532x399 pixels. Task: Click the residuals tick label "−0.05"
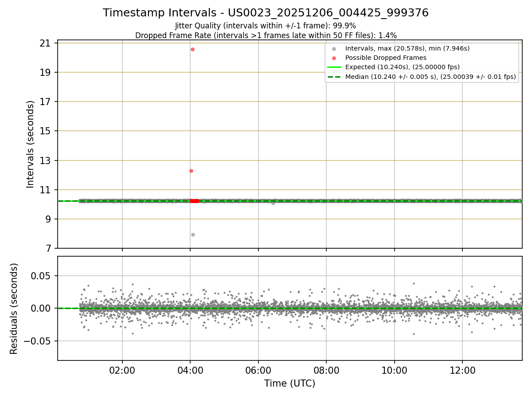pyautogui.click(x=37, y=341)
